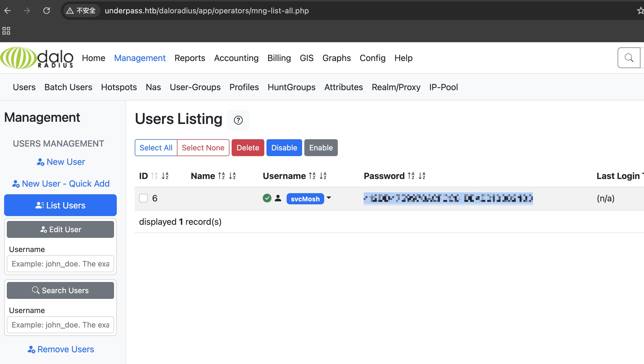Expand the Search Users panel
This screenshot has width=644, height=364.
(x=60, y=290)
